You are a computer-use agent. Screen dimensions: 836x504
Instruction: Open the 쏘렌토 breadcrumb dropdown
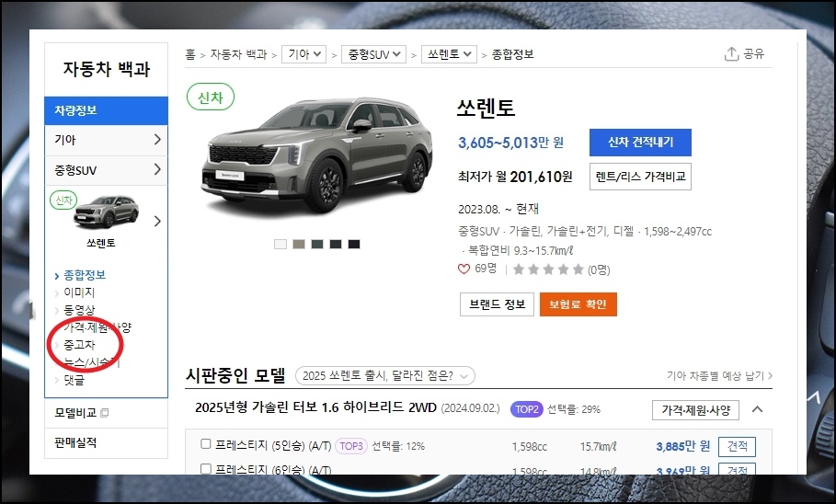tap(449, 54)
